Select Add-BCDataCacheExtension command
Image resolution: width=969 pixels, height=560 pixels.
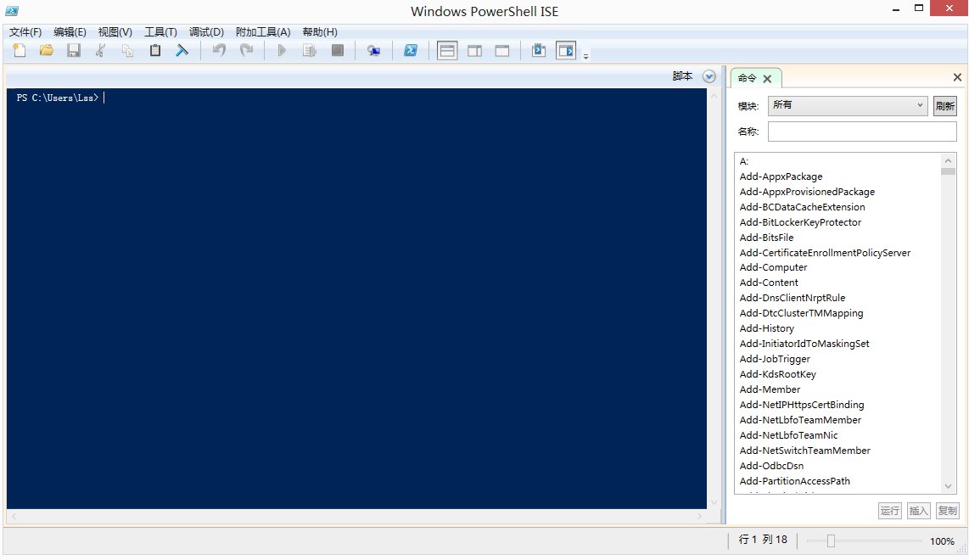802,207
